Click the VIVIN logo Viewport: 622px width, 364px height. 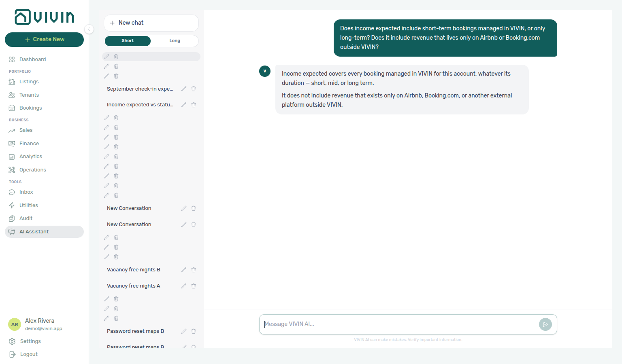click(45, 17)
